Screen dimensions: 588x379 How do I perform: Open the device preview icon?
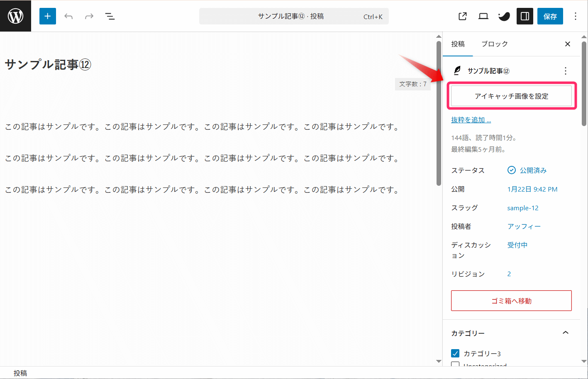[x=483, y=16]
